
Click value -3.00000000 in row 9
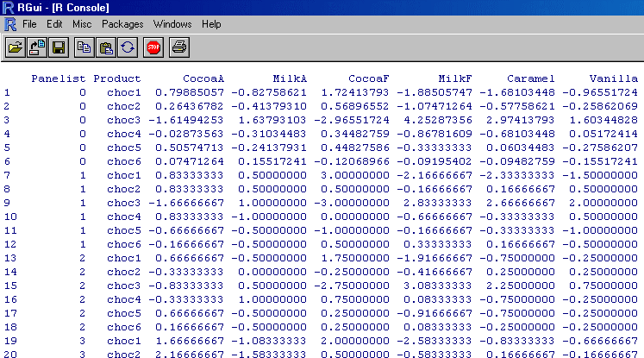(352, 203)
